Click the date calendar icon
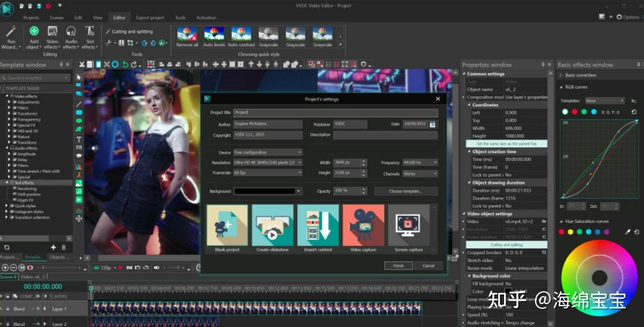644x327 pixels. point(433,124)
